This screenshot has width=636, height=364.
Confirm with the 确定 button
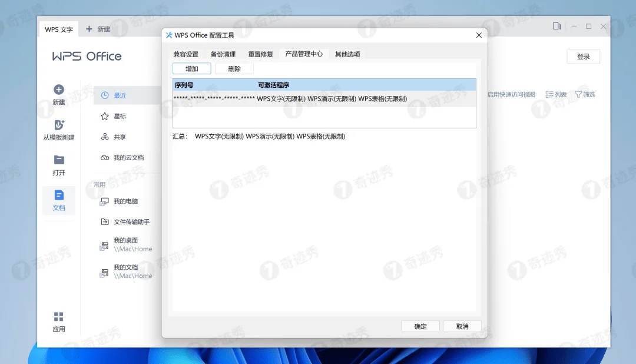point(420,326)
